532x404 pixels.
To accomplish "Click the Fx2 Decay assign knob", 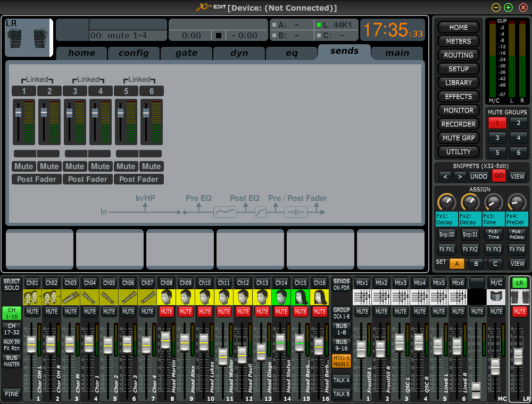I will pyautogui.click(x=470, y=202).
